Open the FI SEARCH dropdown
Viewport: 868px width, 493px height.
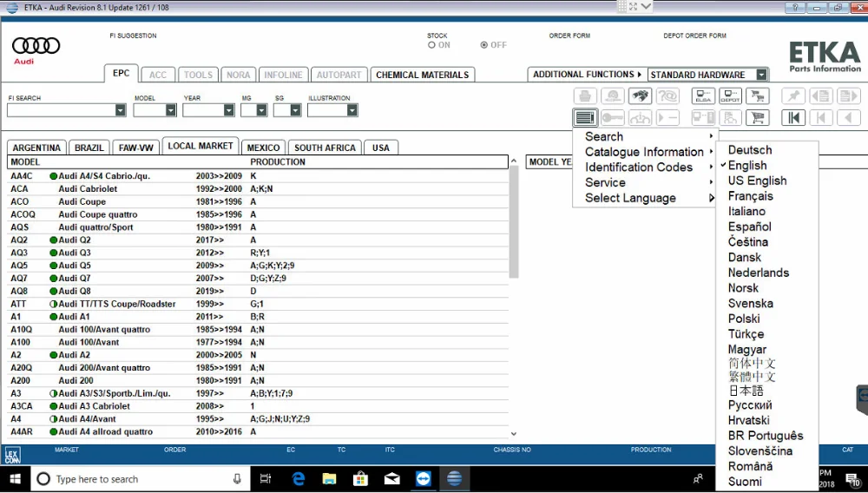click(120, 110)
